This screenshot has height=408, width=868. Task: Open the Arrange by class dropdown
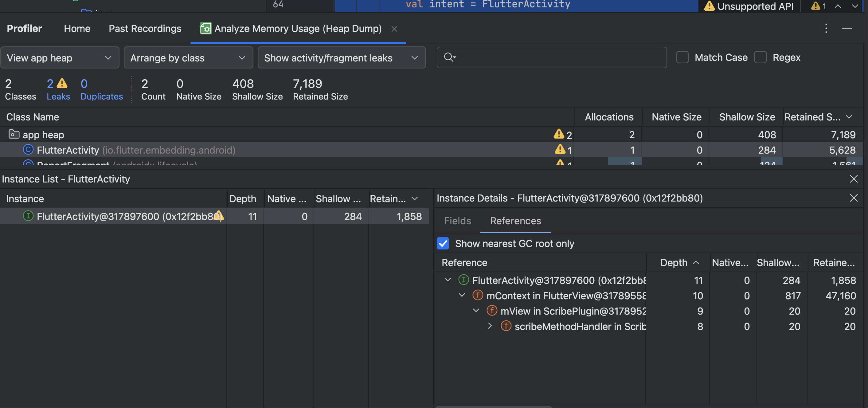[x=188, y=58]
